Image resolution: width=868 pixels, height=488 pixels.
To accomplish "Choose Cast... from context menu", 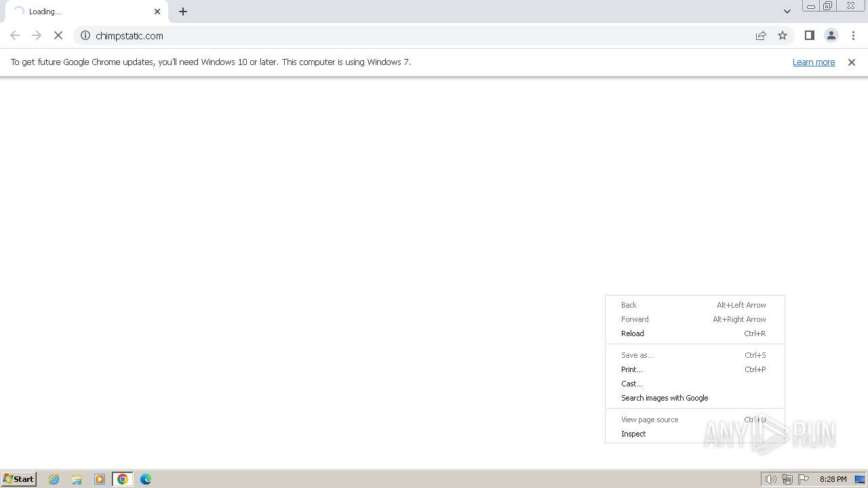I will pyautogui.click(x=694, y=384).
